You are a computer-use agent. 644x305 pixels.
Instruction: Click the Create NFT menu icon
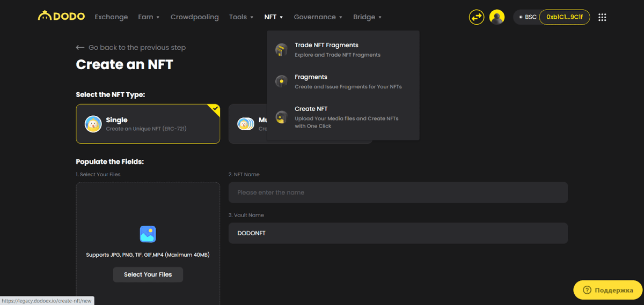click(281, 117)
